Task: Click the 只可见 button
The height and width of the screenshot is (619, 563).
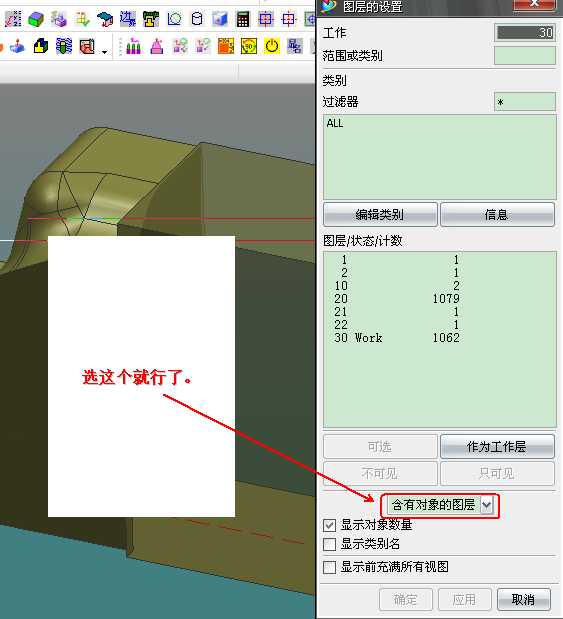Action: point(497,473)
